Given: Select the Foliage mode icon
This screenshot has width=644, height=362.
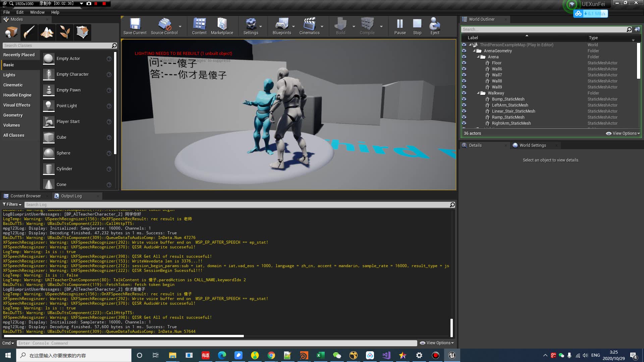Looking at the screenshot, I should 64,33.
